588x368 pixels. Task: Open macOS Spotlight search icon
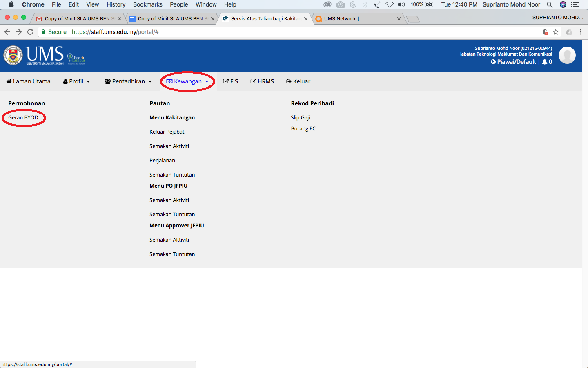(550, 4)
